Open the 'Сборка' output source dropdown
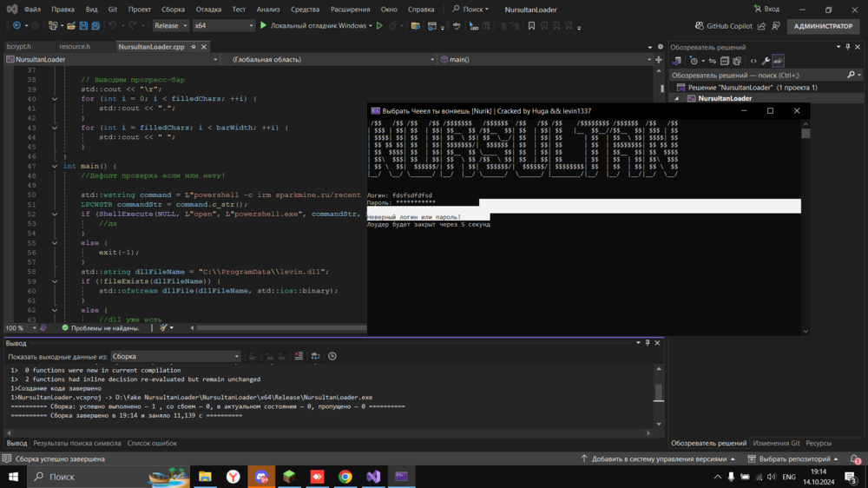Image resolution: width=868 pixels, height=488 pixels. 175,356
